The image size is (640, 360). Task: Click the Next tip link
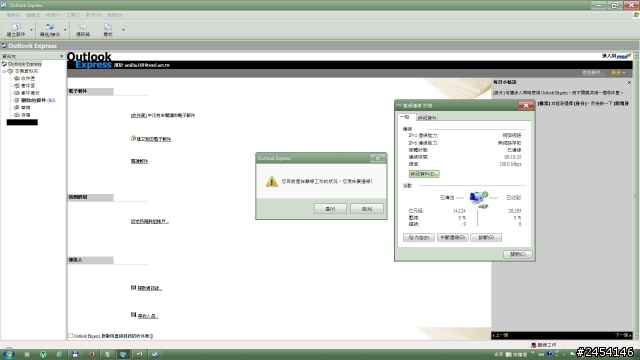[x=623, y=336]
